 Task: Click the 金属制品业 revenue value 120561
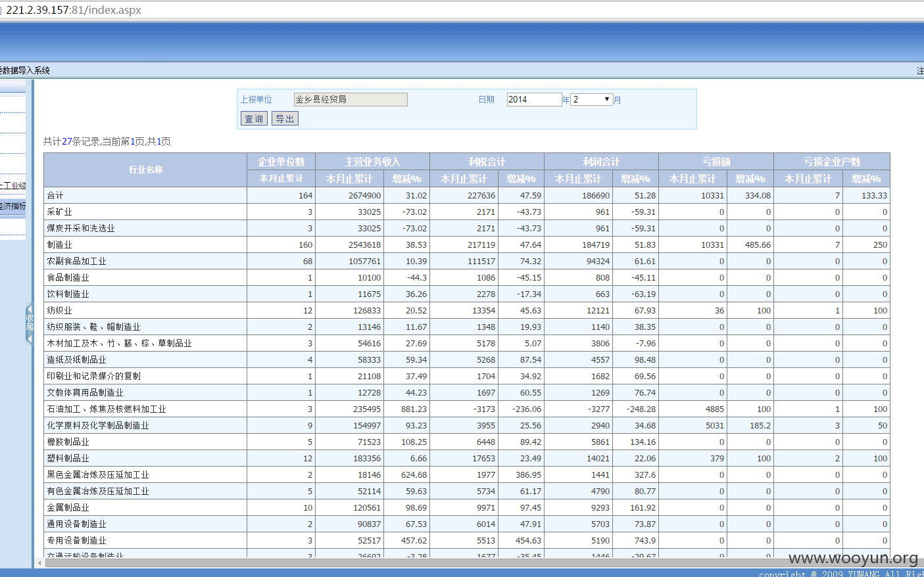(367, 507)
